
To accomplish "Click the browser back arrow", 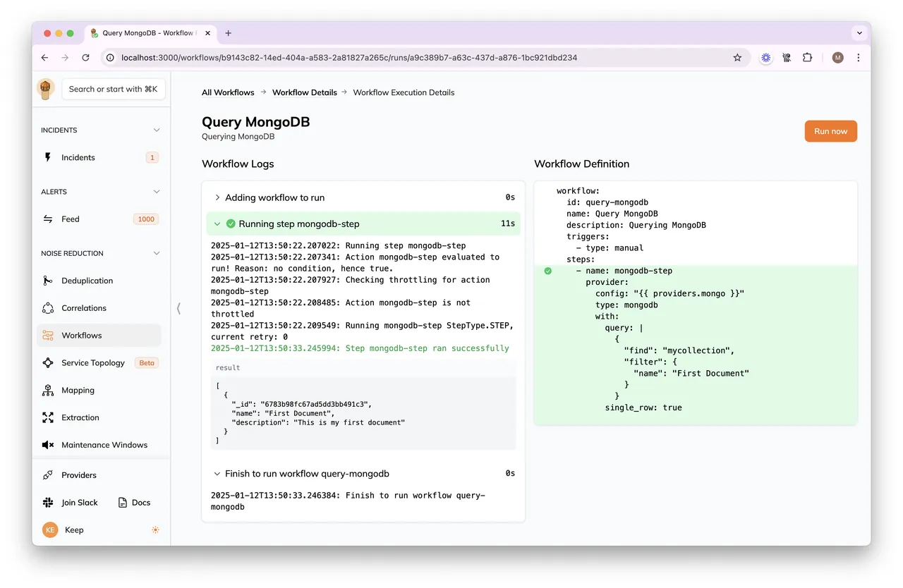I will (x=45, y=58).
